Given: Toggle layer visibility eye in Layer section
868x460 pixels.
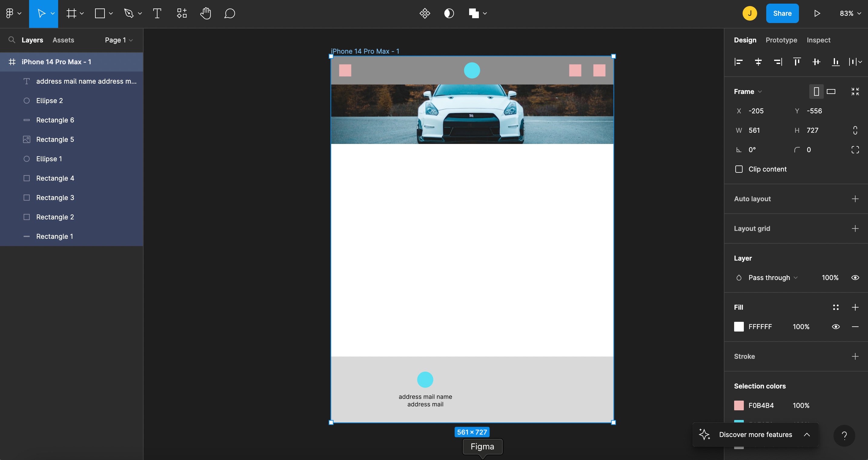Looking at the screenshot, I should (855, 278).
